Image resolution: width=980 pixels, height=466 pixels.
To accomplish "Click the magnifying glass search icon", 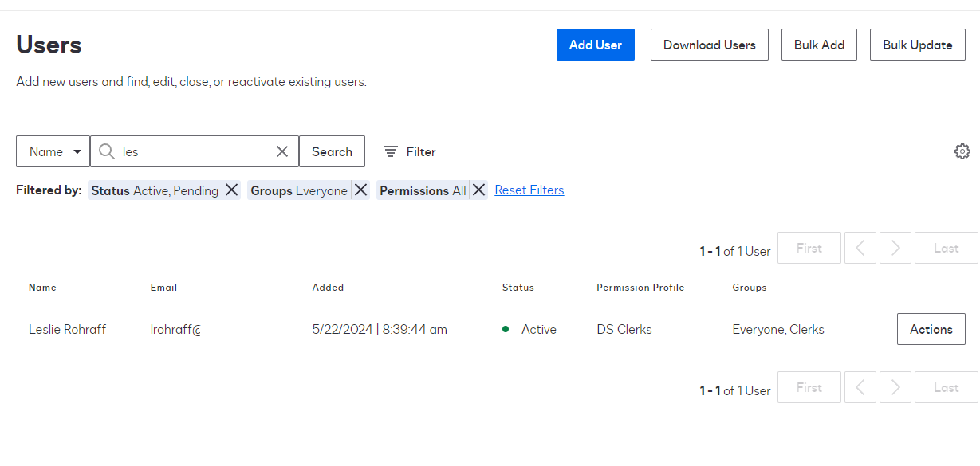I will click(x=106, y=151).
